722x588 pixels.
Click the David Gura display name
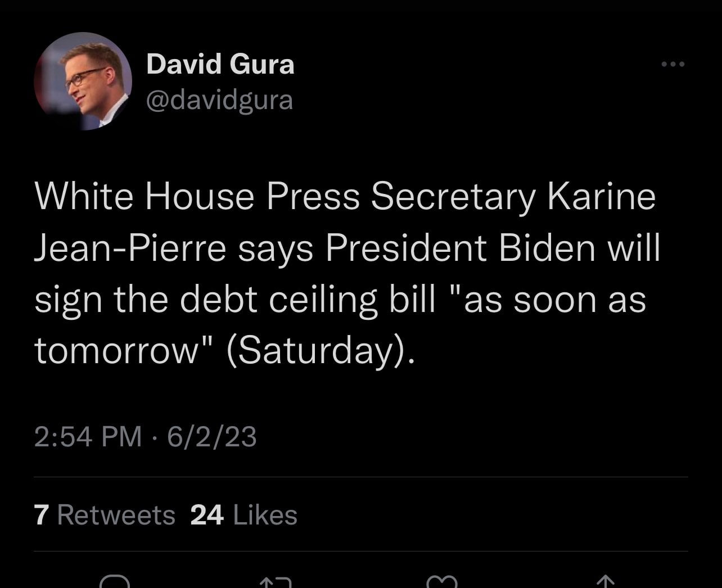[220, 64]
